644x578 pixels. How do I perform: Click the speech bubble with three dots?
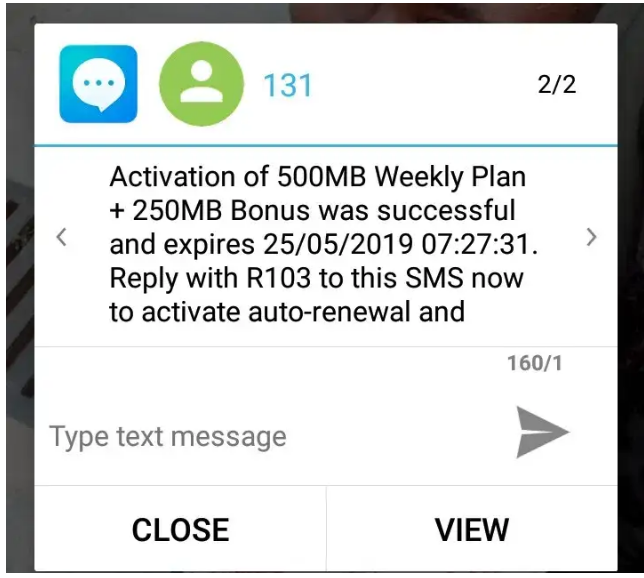[x=99, y=84]
